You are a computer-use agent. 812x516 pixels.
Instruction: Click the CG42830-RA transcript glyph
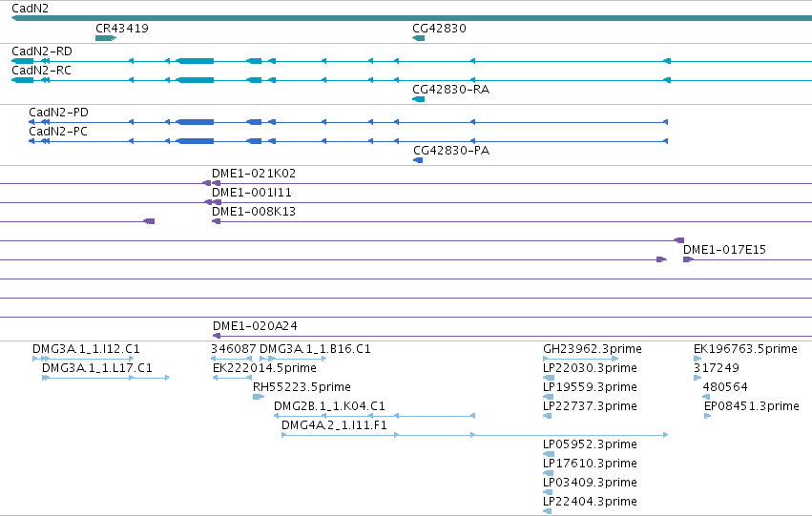click(x=419, y=99)
